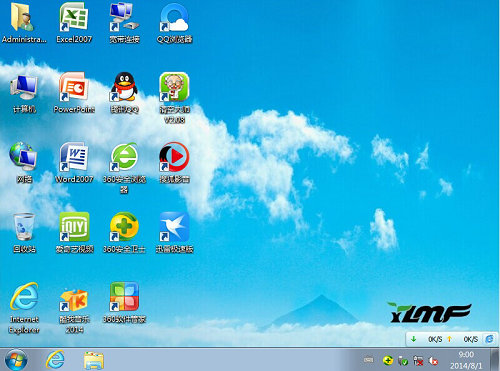Screen dimensions: 500x371
Task: Launch Internet Explorer from the taskbar
Action: point(55,360)
